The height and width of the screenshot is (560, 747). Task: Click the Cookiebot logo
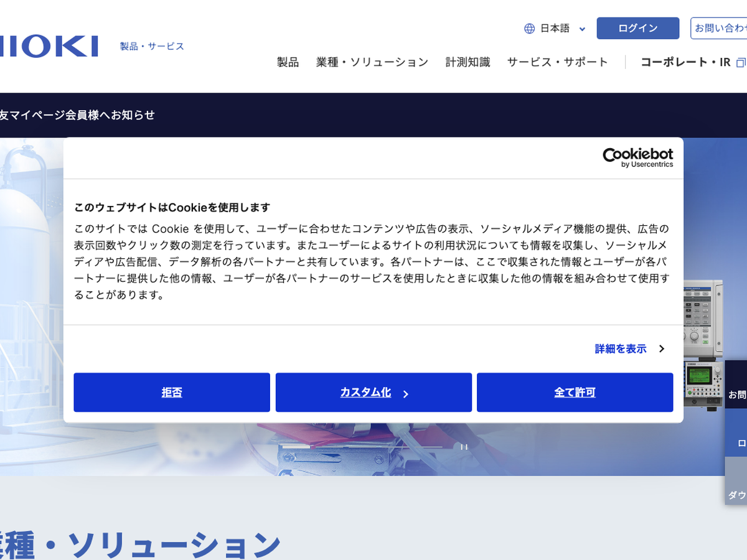pyautogui.click(x=637, y=157)
